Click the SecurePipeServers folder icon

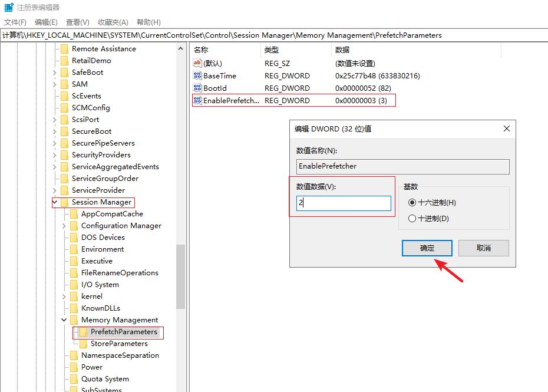(64, 143)
